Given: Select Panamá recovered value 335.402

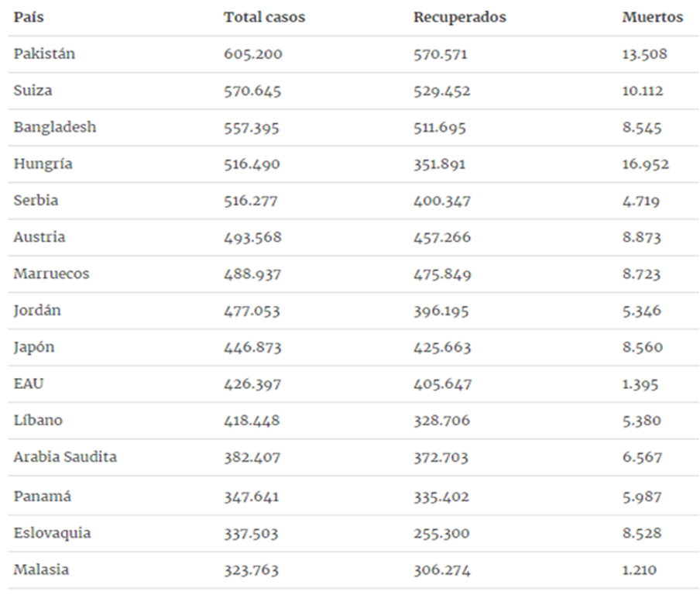Looking at the screenshot, I should [441, 497].
